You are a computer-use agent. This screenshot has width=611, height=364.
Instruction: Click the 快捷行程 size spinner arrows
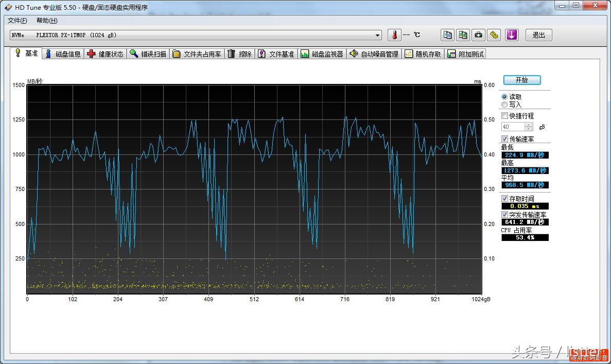click(529, 127)
